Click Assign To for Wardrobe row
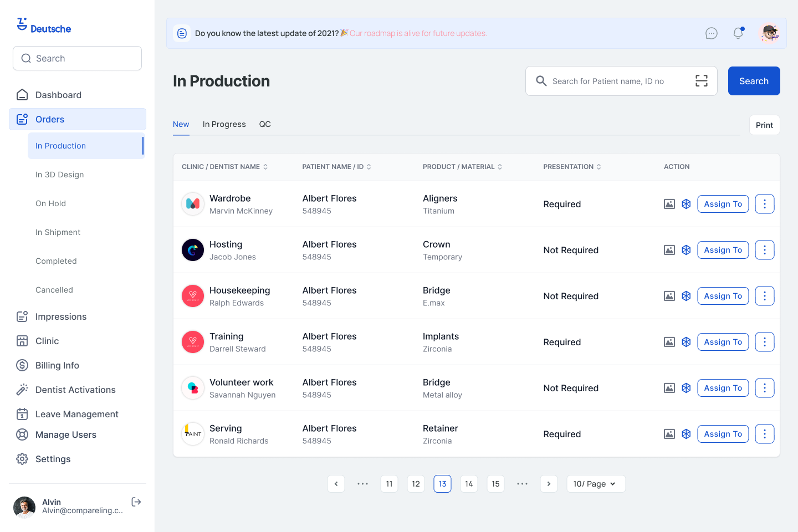The image size is (798, 532). (x=723, y=204)
